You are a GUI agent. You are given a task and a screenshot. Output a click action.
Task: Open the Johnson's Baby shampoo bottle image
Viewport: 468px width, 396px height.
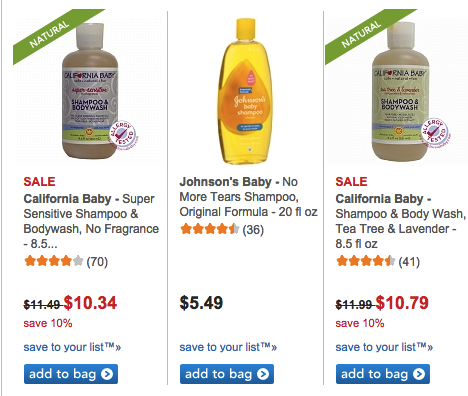[x=246, y=91]
